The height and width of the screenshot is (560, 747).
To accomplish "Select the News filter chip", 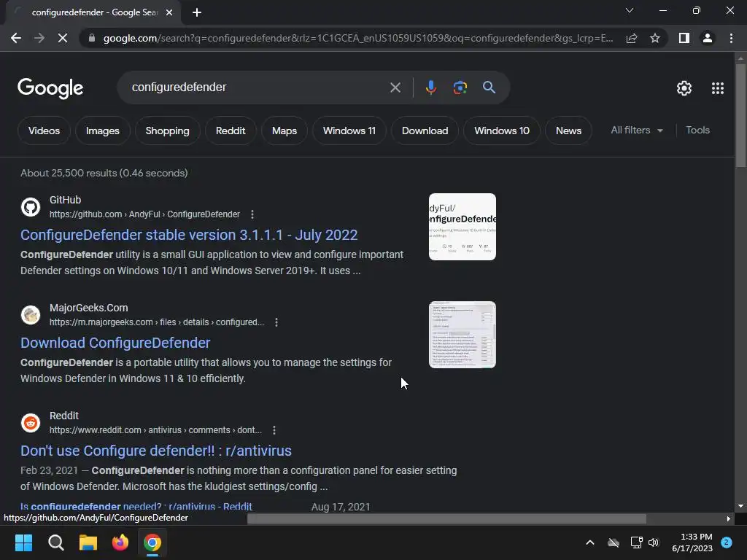I will pos(568,131).
